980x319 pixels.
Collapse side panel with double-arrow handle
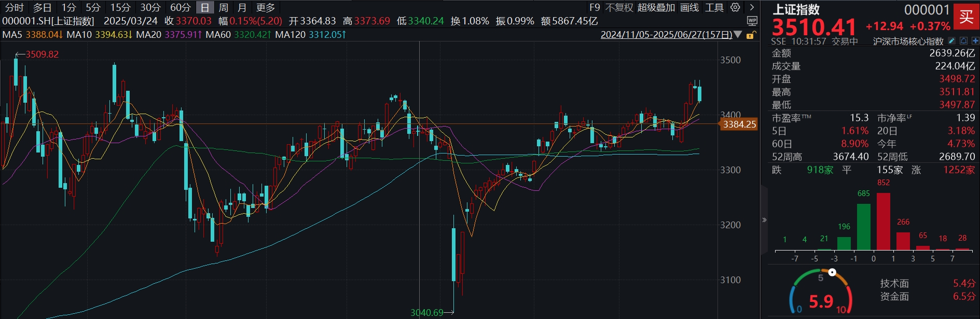764,220
